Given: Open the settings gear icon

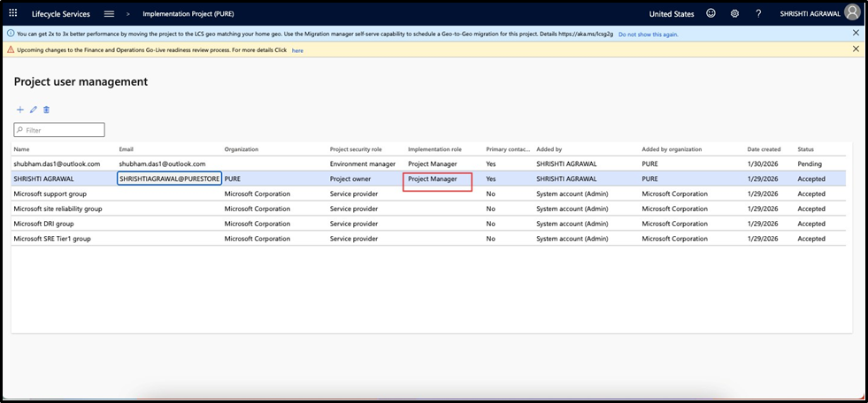Looking at the screenshot, I should [734, 14].
